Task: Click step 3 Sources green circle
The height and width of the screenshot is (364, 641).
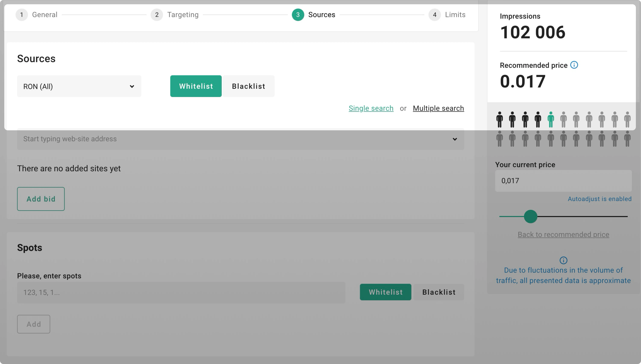Action: click(x=298, y=15)
